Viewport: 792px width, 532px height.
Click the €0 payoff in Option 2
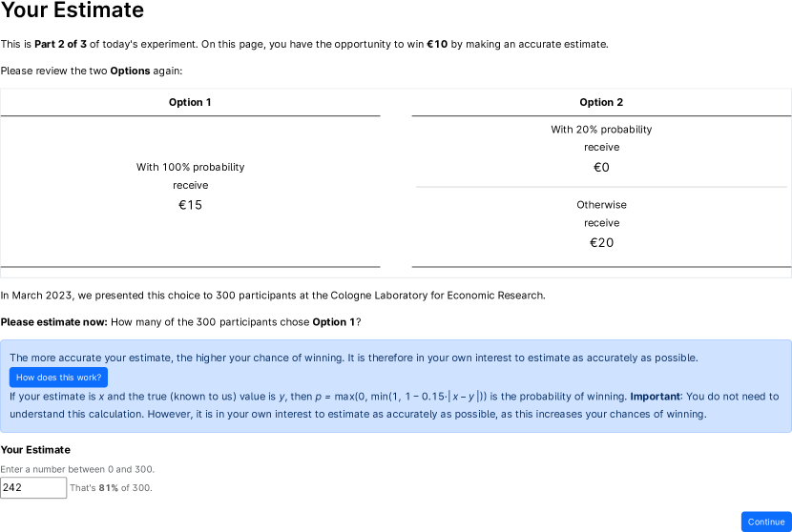[601, 168]
